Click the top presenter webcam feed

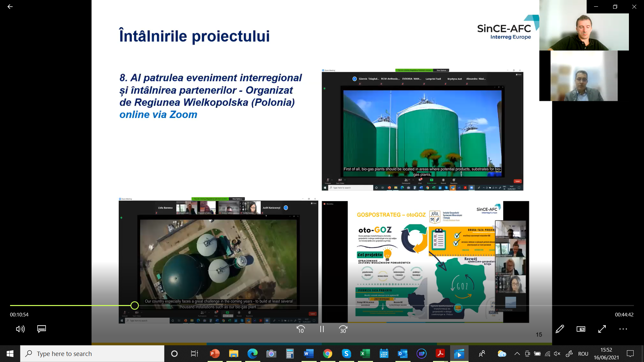(584, 32)
